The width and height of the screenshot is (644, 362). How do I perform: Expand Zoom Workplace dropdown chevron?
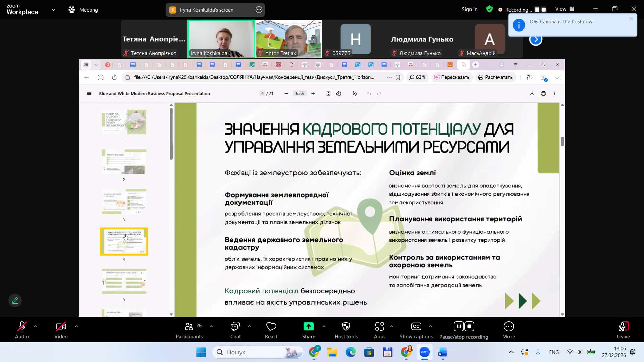(x=54, y=10)
